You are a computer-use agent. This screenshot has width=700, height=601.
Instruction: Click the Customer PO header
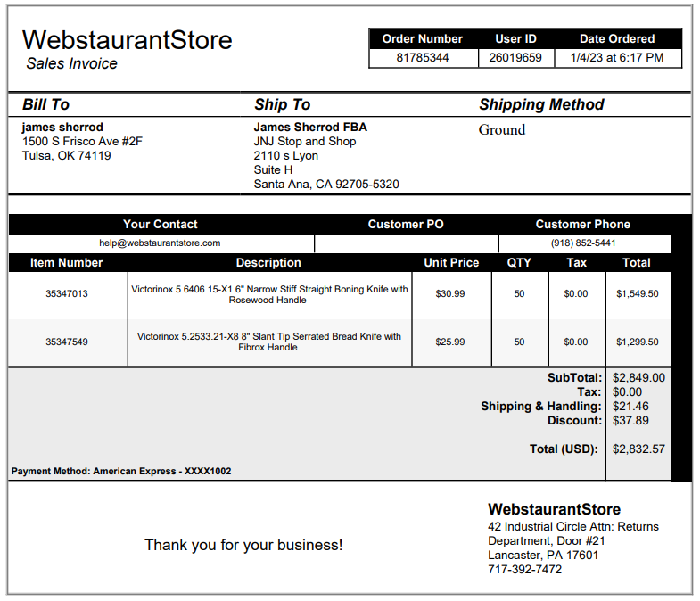point(406,224)
